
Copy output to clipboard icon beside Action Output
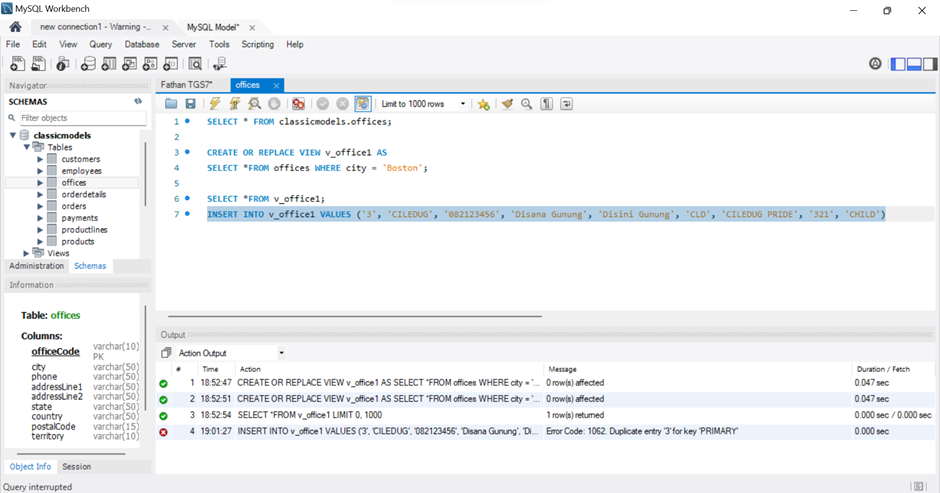166,353
